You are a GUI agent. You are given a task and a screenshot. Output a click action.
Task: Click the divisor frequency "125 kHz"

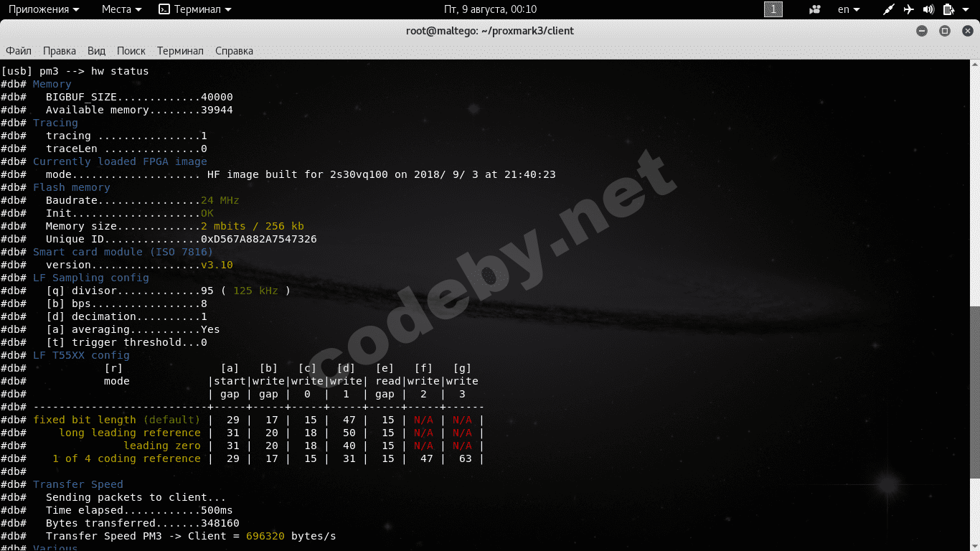(x=255, y=291)
